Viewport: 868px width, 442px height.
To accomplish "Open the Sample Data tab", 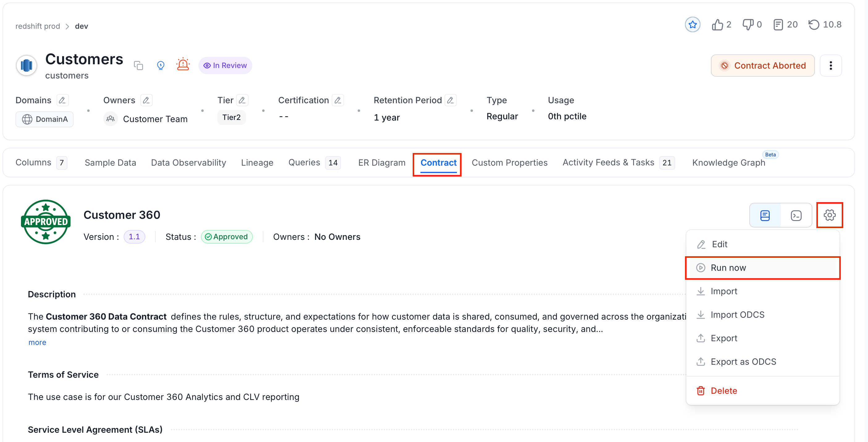I will coord(110,163).
